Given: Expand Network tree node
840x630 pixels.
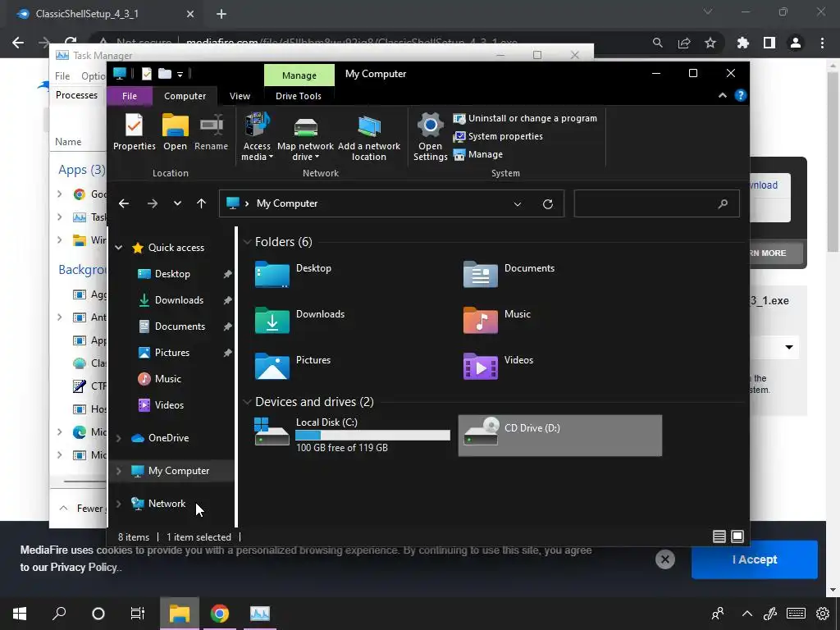Looking at the screenshot, I should (118, 504).
